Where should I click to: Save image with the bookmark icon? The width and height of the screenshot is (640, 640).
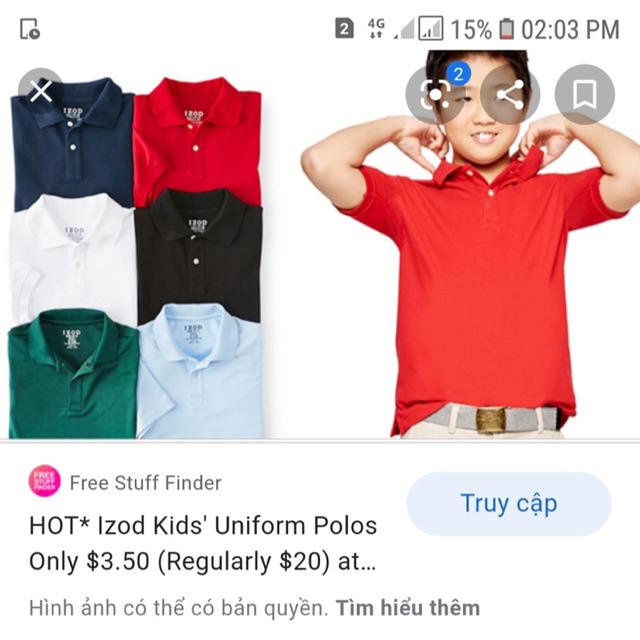[x=584, y=94]
